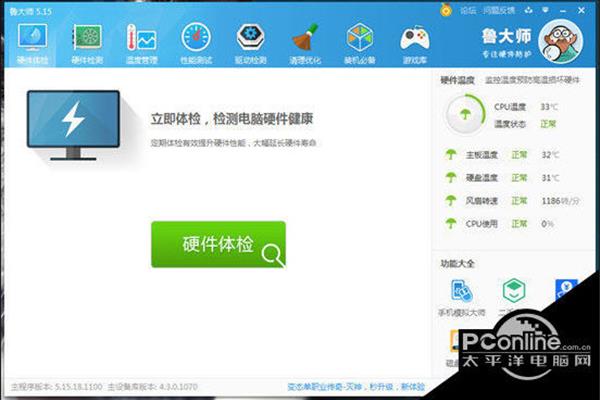Open the promotional link in status bar
The width and height of the screenshot is (600, 400).
[x=356, y=387]
